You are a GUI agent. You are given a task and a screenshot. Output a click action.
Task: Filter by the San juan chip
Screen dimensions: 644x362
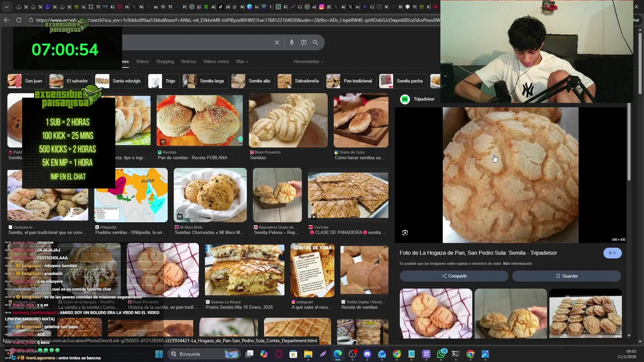[26, 81]
